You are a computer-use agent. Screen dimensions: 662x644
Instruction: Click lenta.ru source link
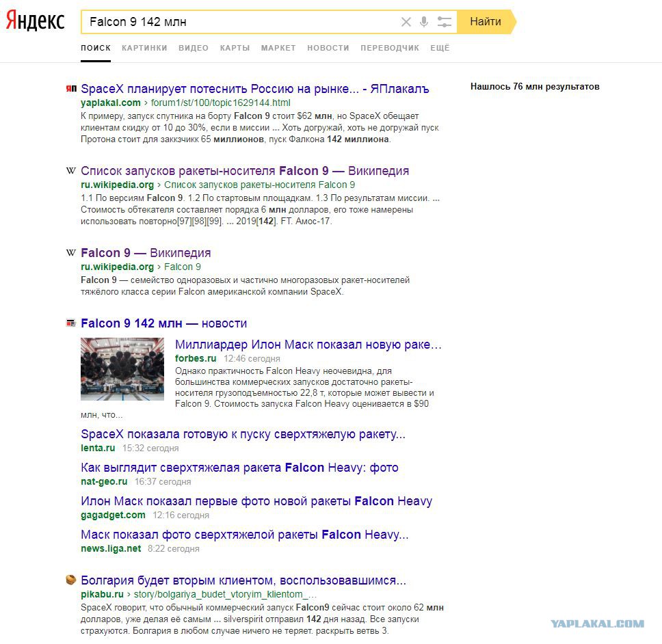coord(98,448)
